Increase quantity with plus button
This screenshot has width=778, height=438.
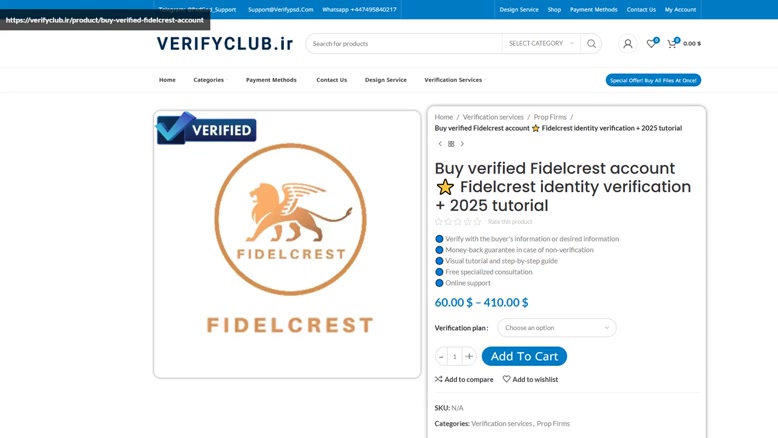(x=469, y=356)
